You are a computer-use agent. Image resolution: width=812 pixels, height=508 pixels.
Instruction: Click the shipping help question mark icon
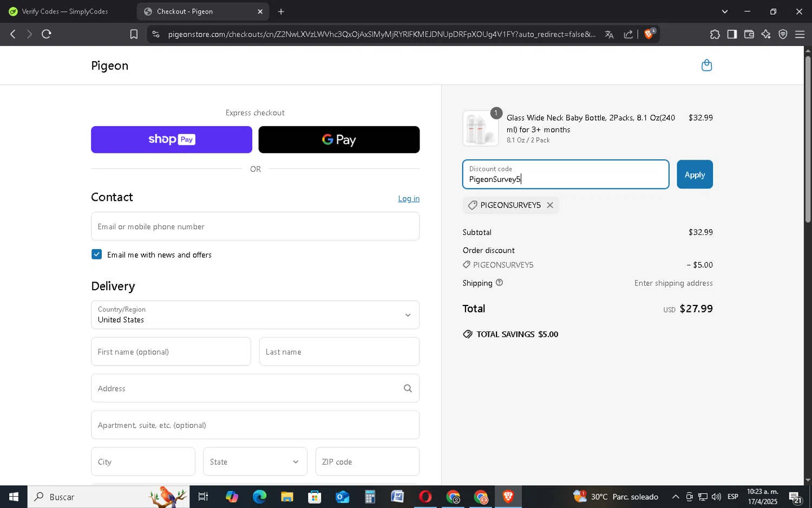click(x=499, y=283)
